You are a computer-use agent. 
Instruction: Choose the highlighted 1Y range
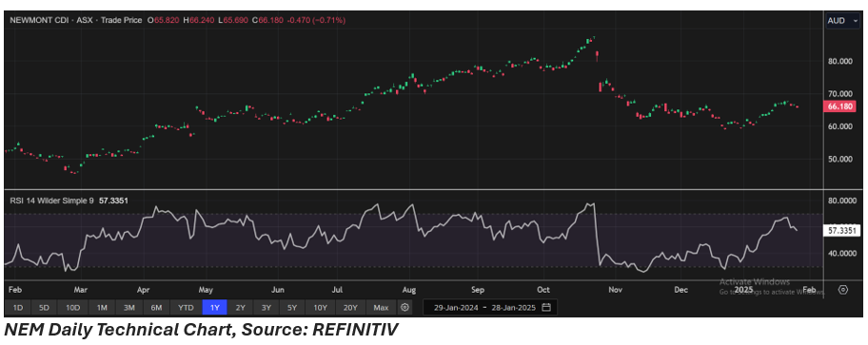214,307
